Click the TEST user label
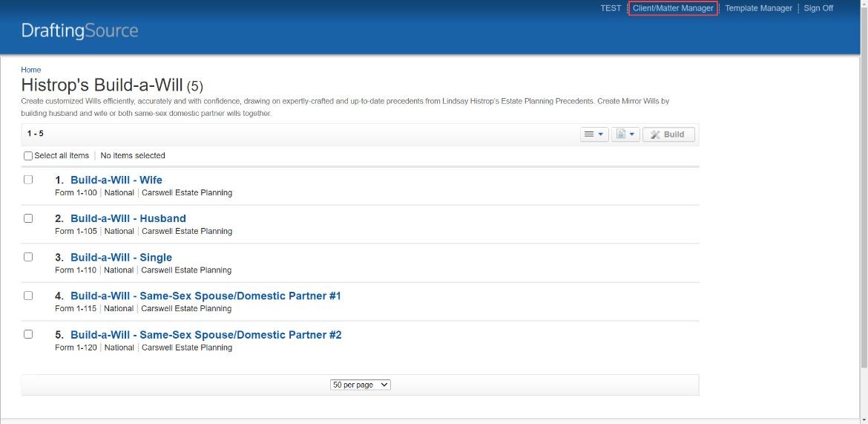Viewport: 868px width, 424px height. (611, 8)
